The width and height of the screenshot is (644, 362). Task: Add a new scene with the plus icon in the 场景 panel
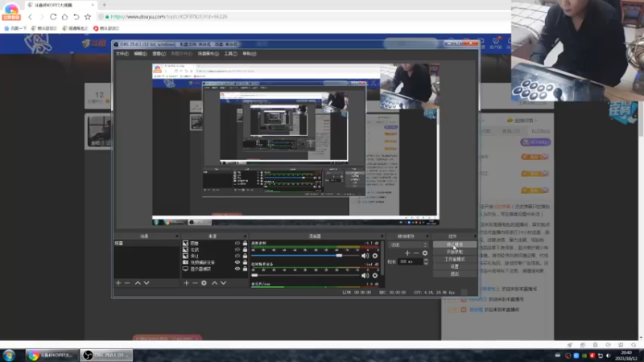pyautogui.click(x=118, y=283)
